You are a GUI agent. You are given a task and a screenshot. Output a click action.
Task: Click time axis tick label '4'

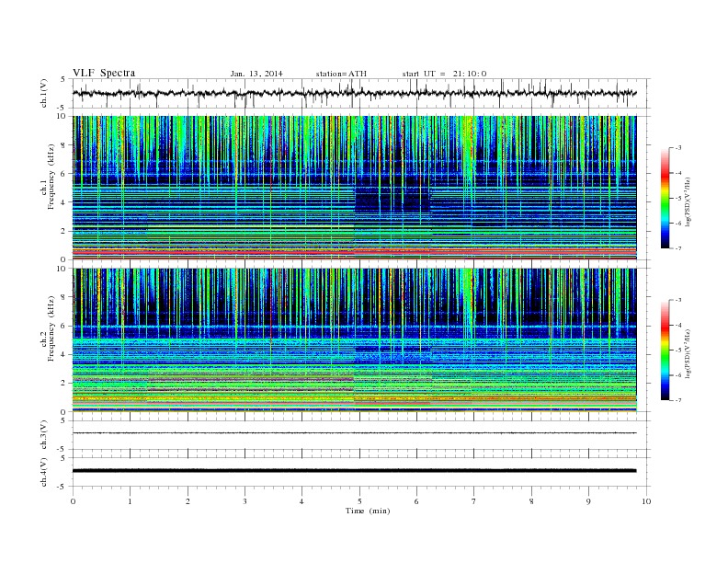pos(301,501)
